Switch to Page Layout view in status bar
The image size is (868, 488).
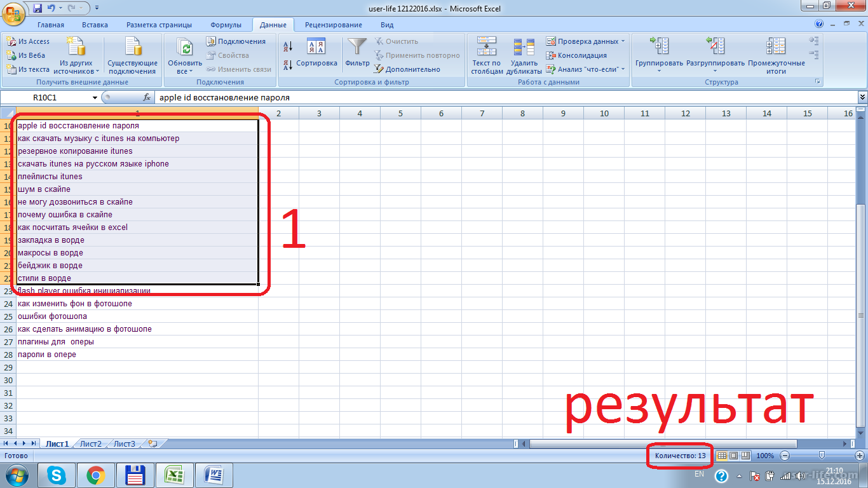tap(733, 456)
